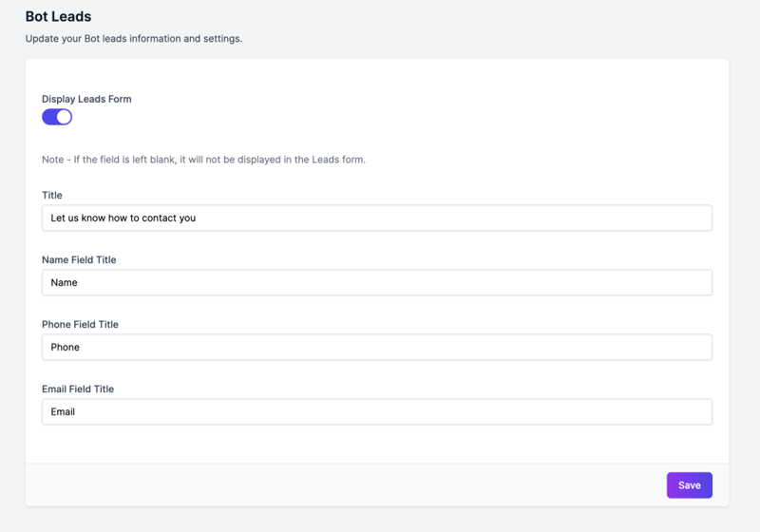760x532 pixels.
Task: Click the 'Display Leads Form' label
Action: 86,99
